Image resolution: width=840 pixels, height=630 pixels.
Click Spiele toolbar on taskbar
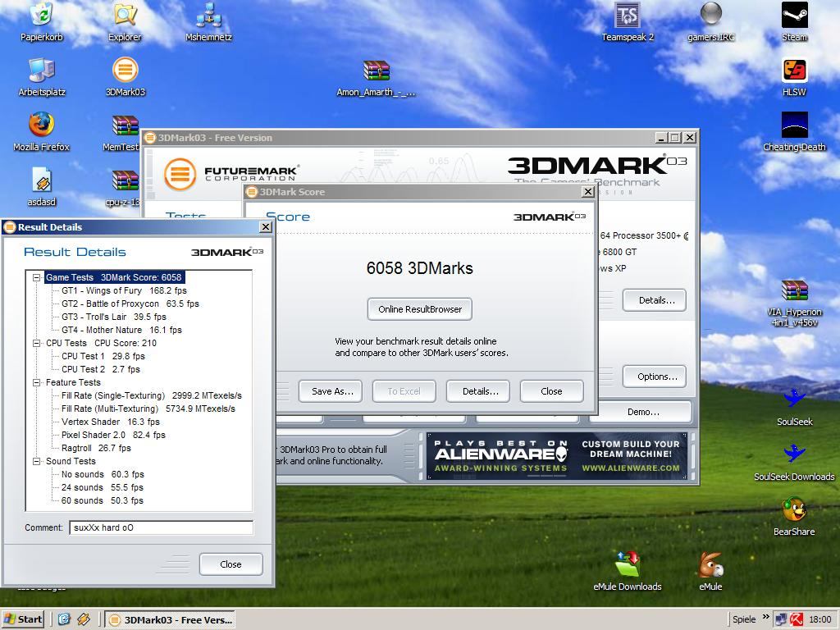[744, 620]
